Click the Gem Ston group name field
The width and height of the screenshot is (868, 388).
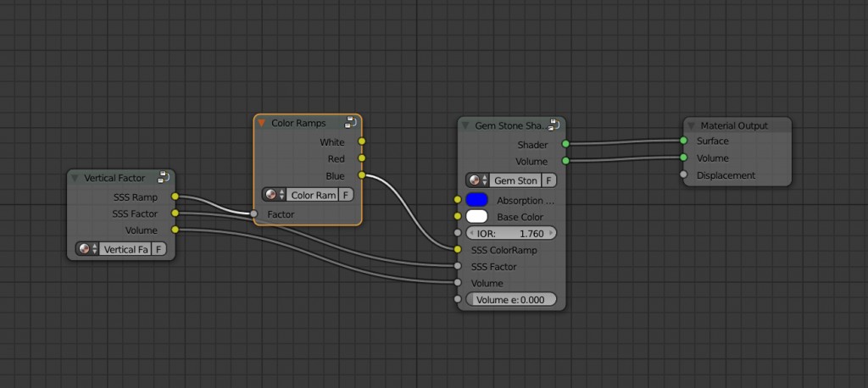coord(515,180)
